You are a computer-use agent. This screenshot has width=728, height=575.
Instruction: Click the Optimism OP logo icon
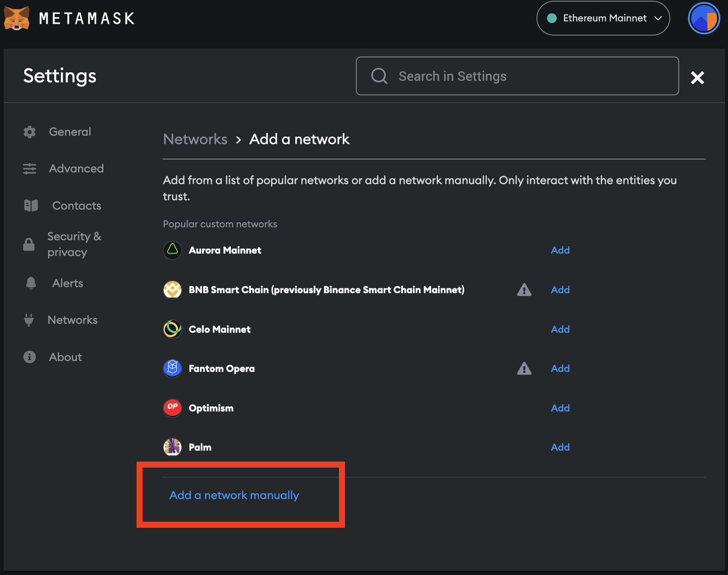[173, 408]
